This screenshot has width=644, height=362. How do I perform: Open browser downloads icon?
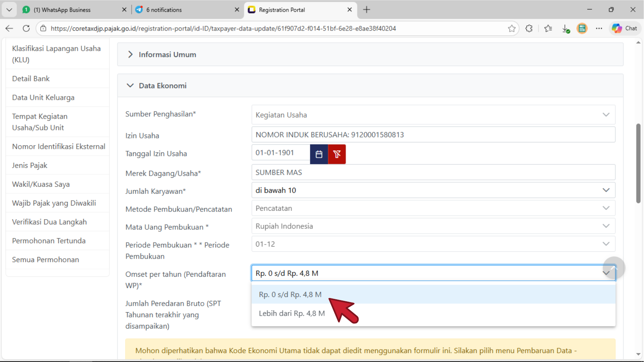click(x=566, y=29)
